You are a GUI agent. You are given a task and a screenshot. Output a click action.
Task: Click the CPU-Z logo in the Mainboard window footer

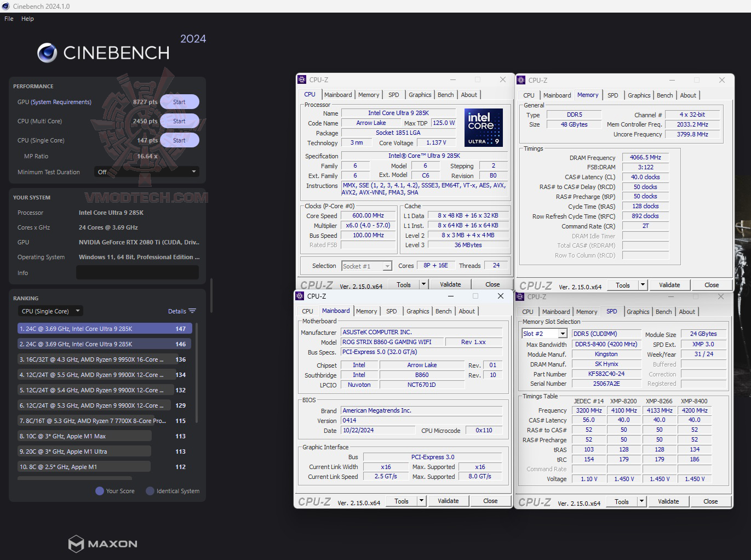click(x=315, y=501)
